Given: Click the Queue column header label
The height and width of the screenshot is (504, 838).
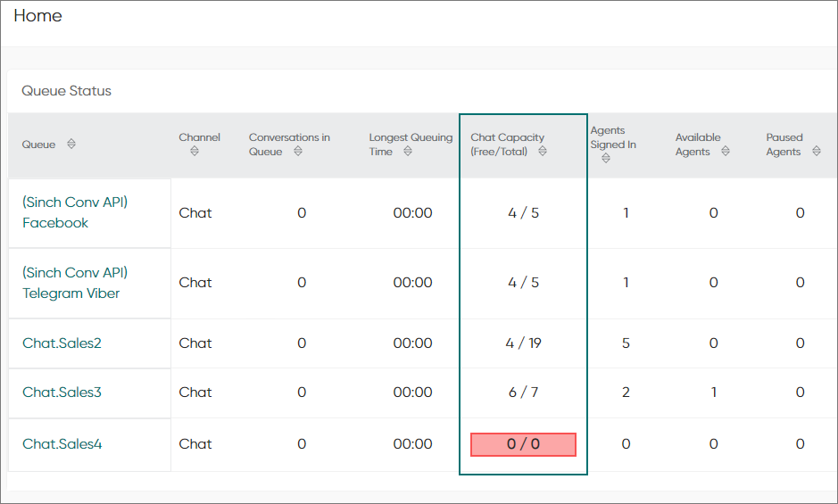Looking at the screenshot, I should pos(38,145).
